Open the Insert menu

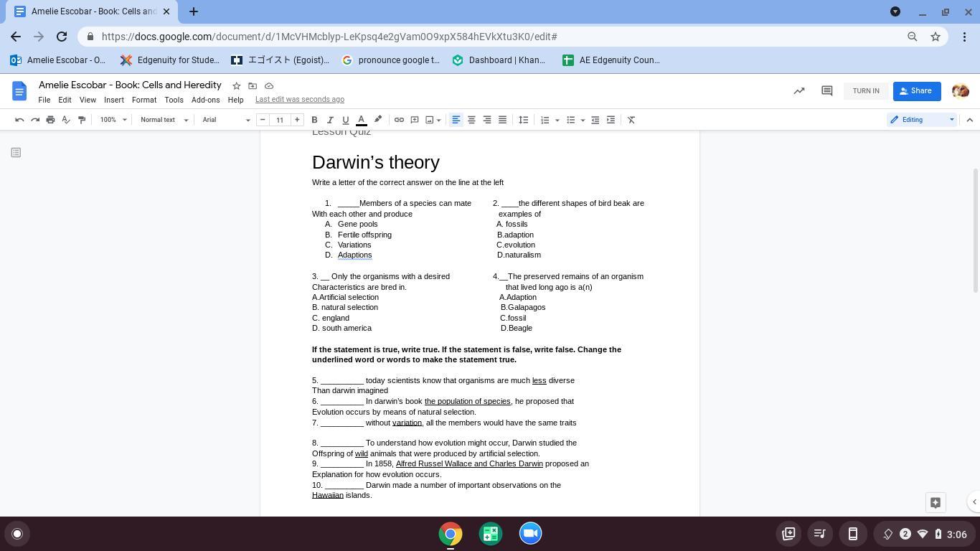click(113, 100)
